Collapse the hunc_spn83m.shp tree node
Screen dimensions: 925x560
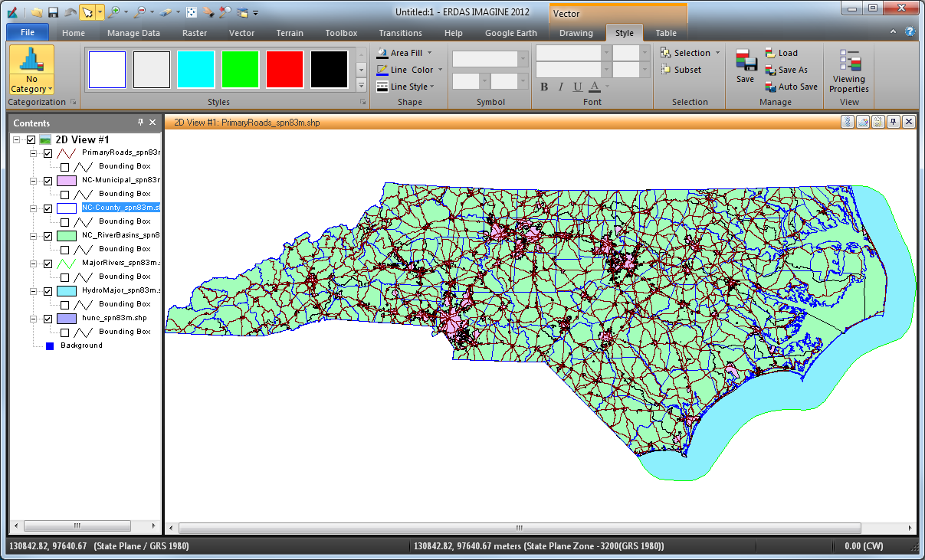[34, 319]
